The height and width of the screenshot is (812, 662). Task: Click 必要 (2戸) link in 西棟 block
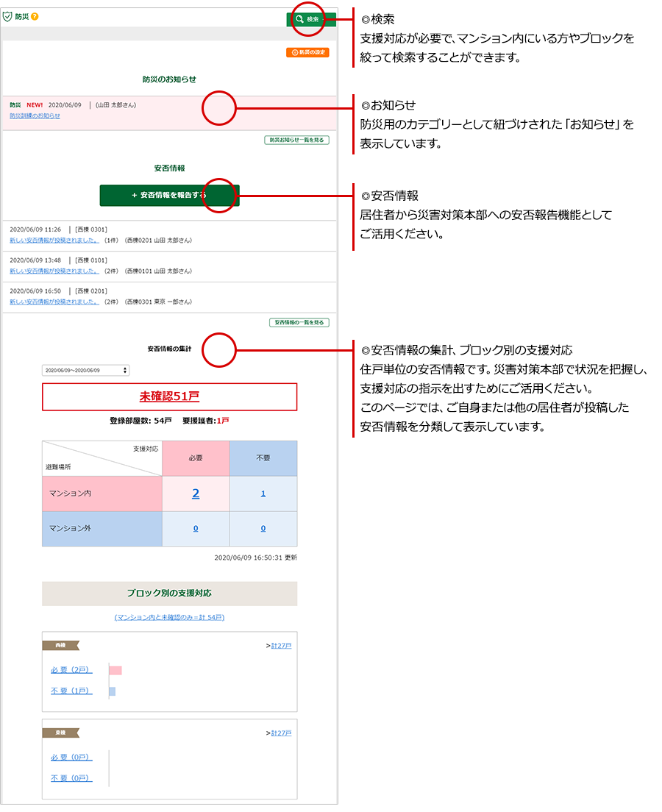[71, 670]
